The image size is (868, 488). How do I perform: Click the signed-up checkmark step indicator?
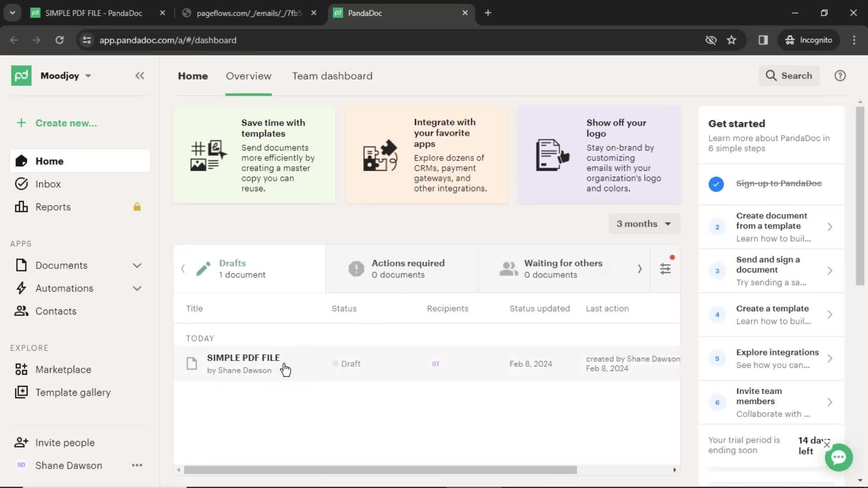click(717, 183)
